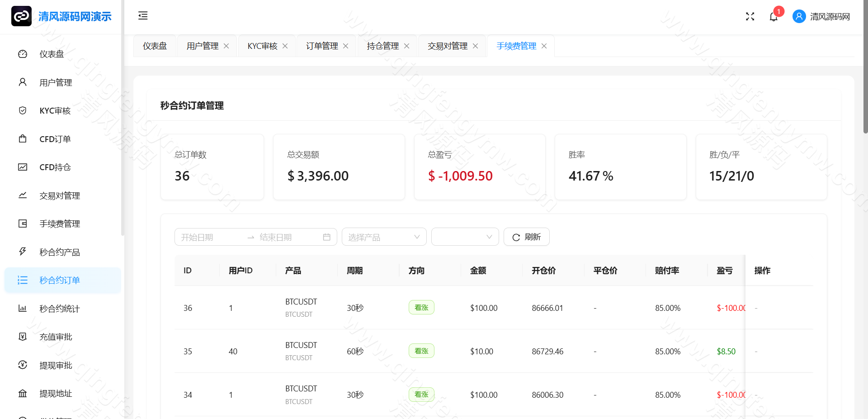868x419 pixels.
Task: Switch to the 订单管理 tab
Action: click(321, 46)
